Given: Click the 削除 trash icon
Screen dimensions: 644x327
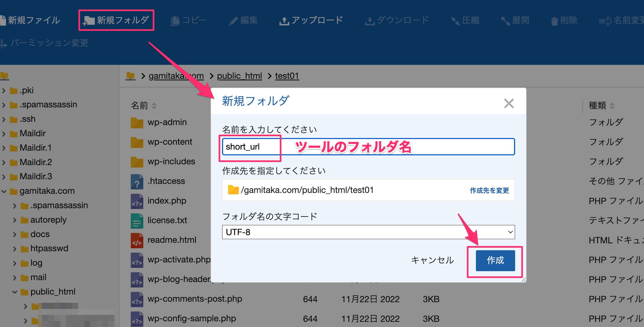Looking at the screenshot, I should pyautogui.click(x=554, y=21).
